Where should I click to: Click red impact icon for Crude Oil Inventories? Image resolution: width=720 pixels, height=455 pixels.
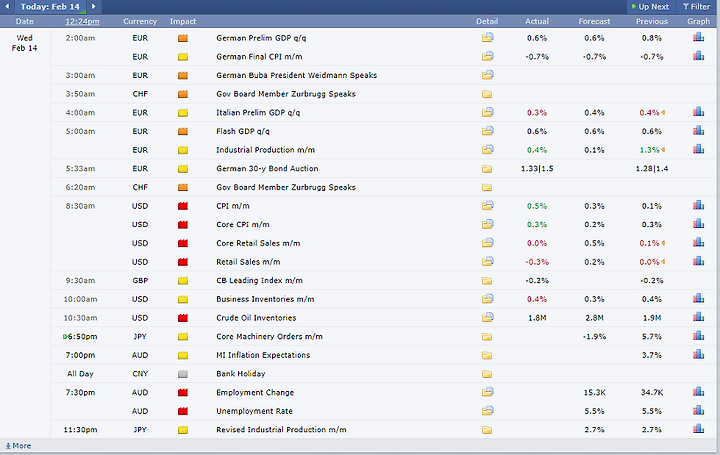click(x=183, y=318)
